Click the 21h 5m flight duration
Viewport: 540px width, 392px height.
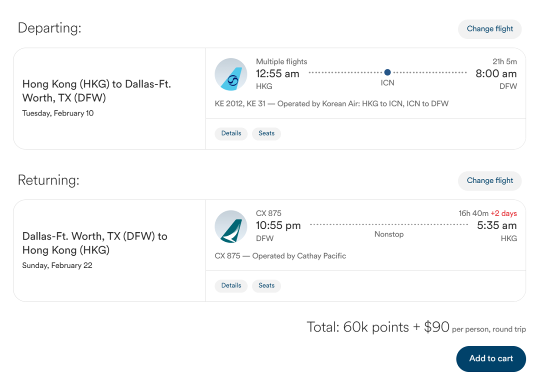(x=504, y=61)
